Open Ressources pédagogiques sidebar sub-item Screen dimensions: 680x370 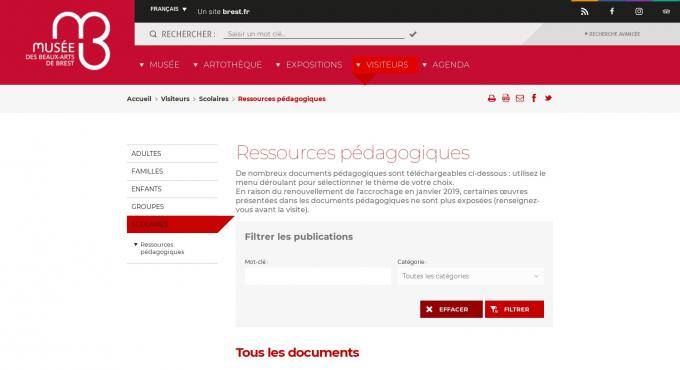coord(162,248)
